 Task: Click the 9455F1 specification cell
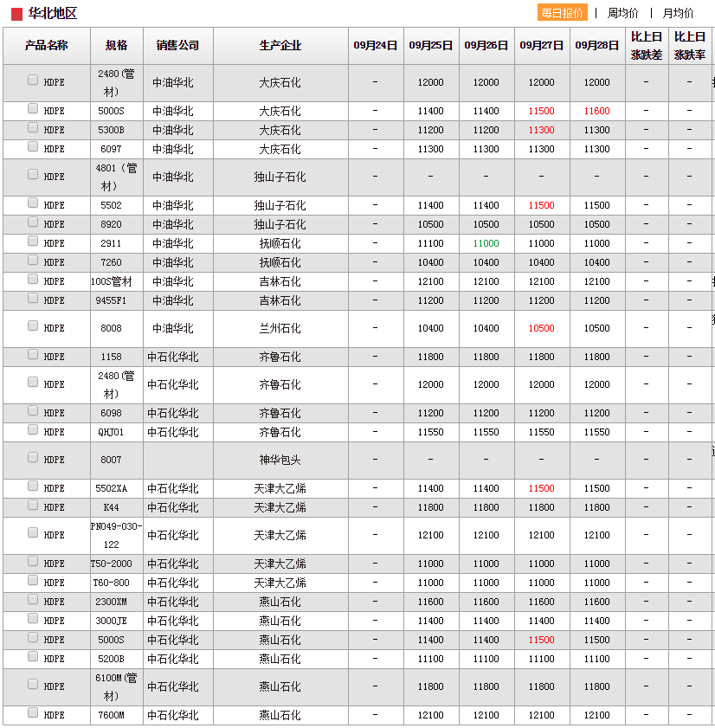pos(117,301)
